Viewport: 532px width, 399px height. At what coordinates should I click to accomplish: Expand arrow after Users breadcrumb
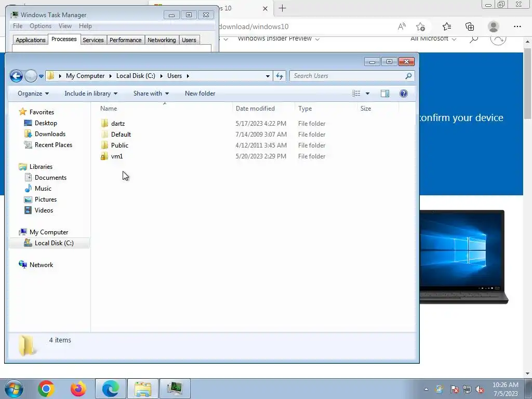[188, 76]
